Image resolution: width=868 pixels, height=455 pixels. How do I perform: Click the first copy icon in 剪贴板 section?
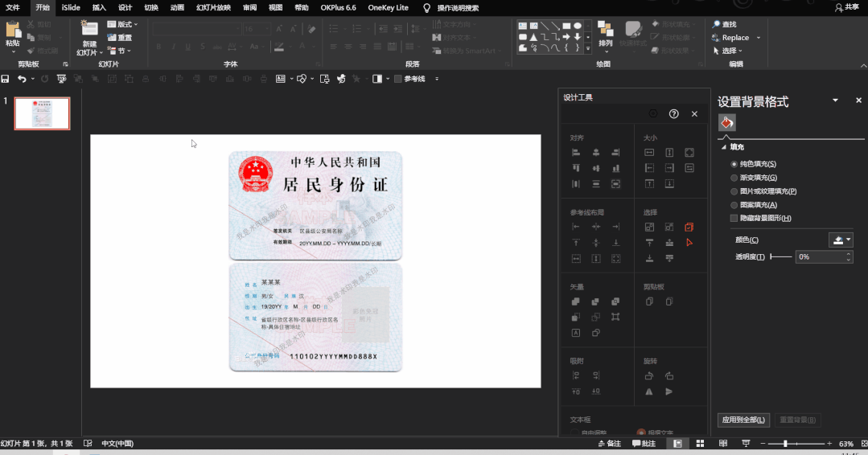point(649,301)
